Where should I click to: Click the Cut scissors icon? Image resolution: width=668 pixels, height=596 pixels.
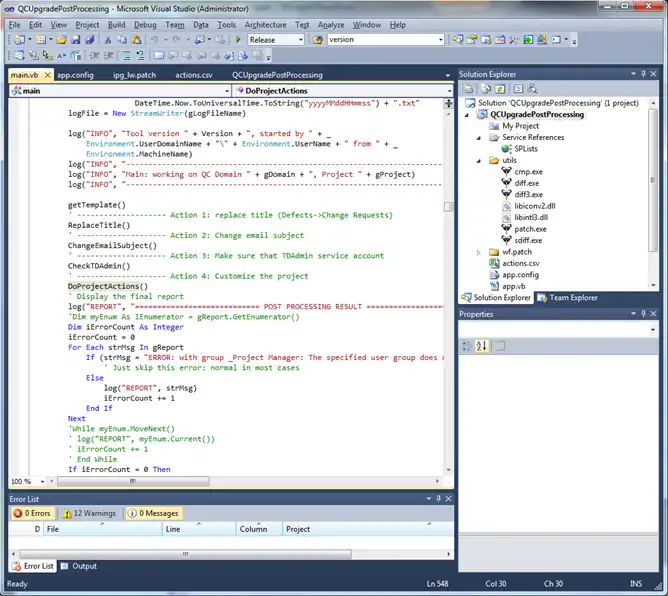click(108, 40)
